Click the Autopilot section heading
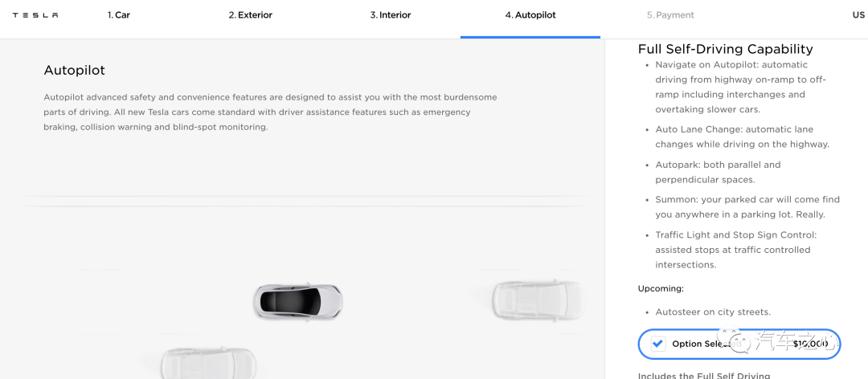 (x=74, y=71)
